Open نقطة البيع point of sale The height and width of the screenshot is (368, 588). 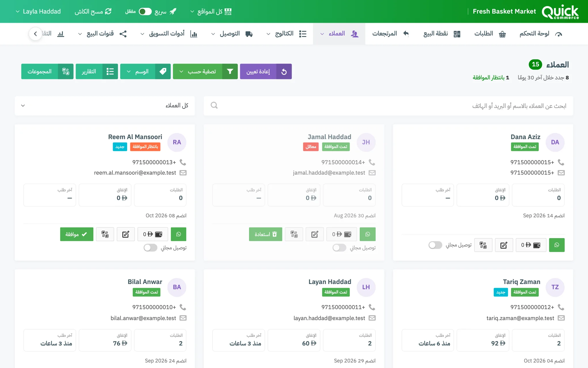(x=442, y=34)
